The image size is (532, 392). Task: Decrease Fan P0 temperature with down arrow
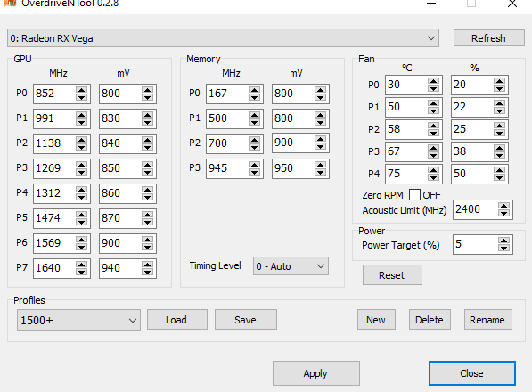pyautogui.click(x=433, y=88)
